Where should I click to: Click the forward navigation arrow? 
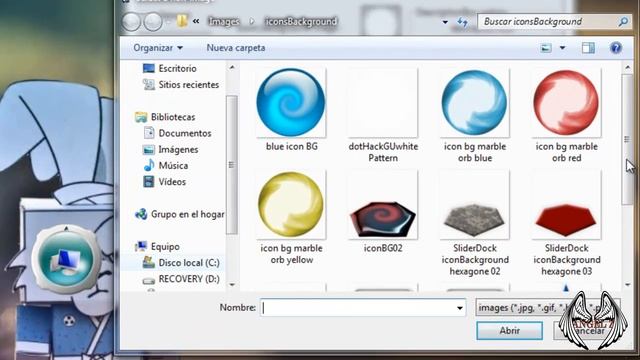click(153, 22)
